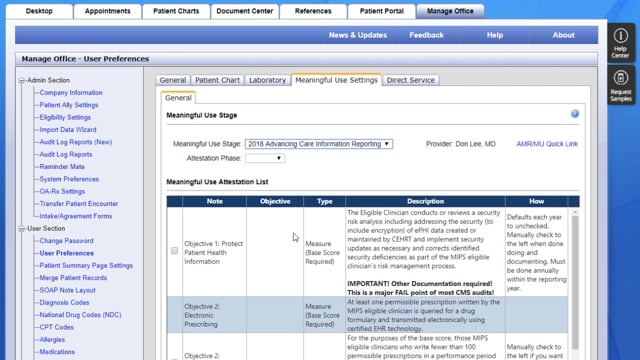Open News & Updates
The width and height of the screenshot is (640, 360).
[x=358, y=35]
